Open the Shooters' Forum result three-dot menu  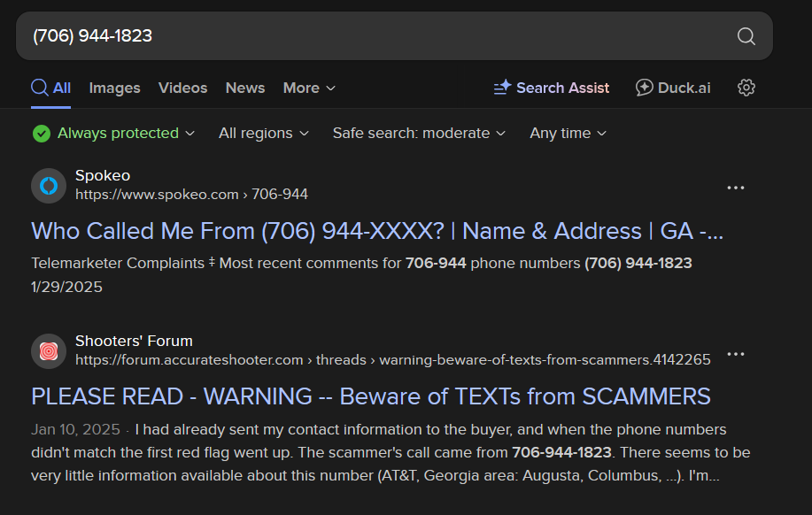pos(735,354)
